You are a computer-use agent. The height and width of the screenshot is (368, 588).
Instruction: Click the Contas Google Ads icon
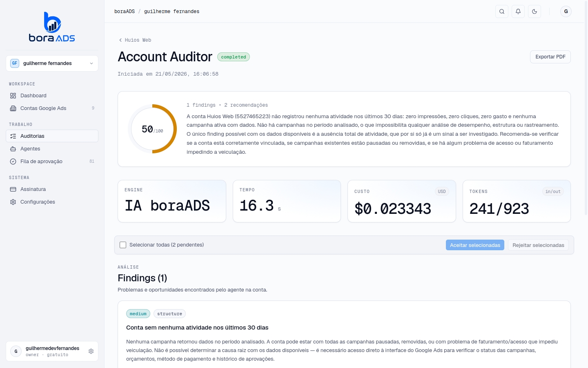coord(13,108)
